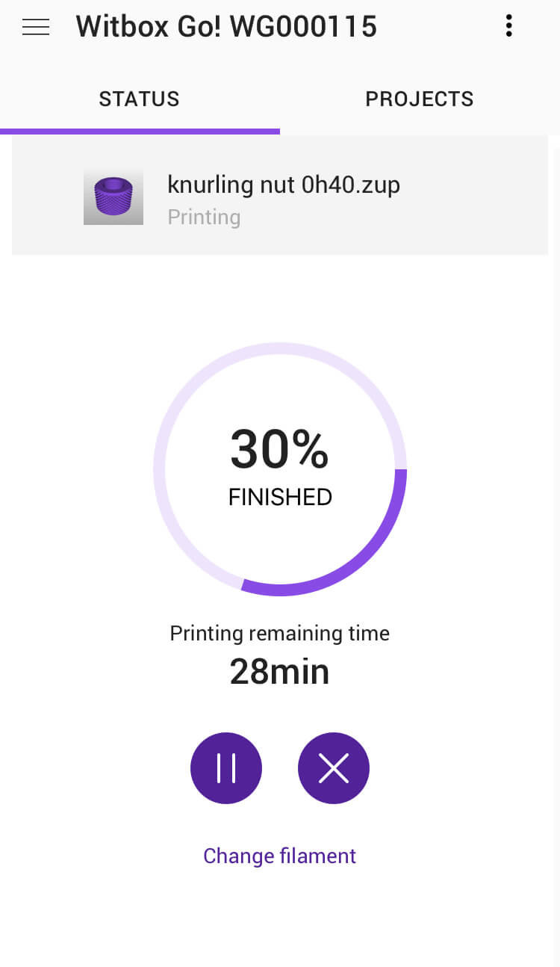Open the hamburger navigation menu
This screenshot has width=560, height=967.
(36, 27)
